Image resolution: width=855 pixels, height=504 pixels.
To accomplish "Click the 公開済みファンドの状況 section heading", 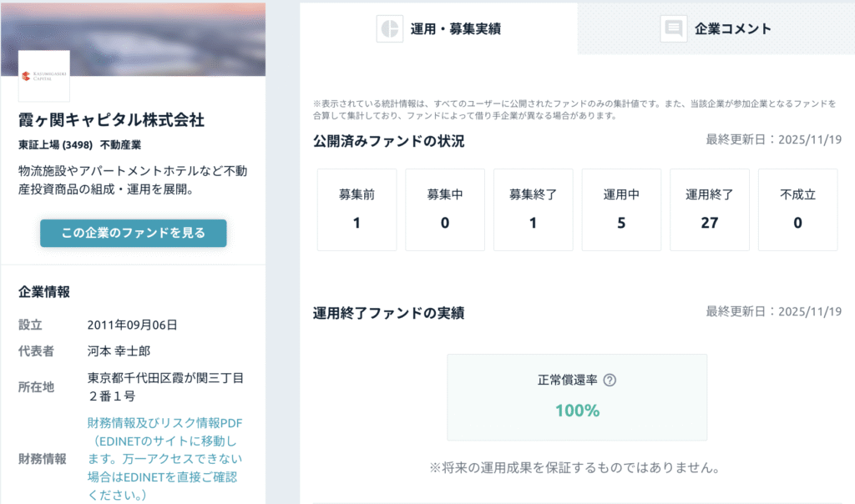I will (388, 141).
